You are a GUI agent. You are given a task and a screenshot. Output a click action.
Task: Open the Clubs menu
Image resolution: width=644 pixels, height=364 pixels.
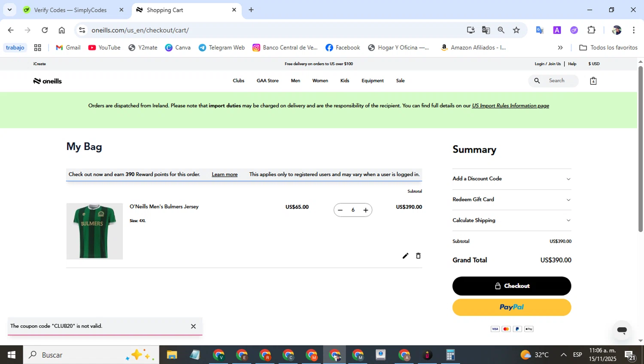click(x=238, y=81)
